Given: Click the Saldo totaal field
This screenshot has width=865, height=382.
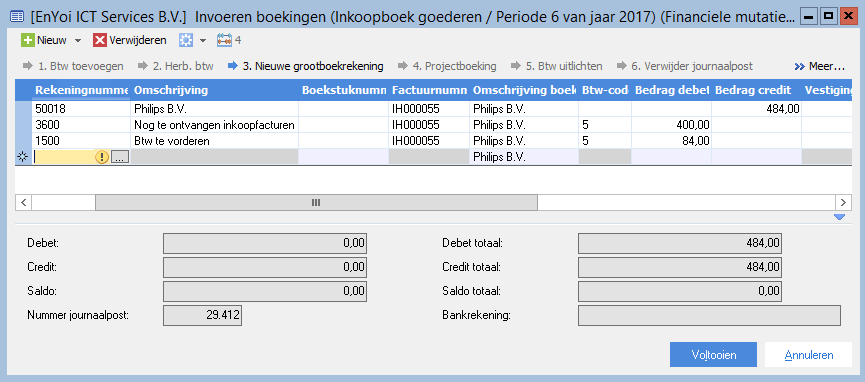Looking at the screenshot, I should coord(680,291).
